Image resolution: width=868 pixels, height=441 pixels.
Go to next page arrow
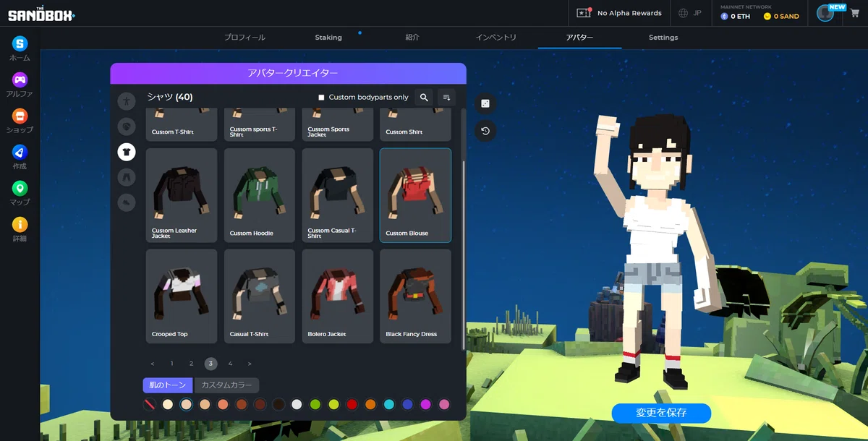click(250, 364)
